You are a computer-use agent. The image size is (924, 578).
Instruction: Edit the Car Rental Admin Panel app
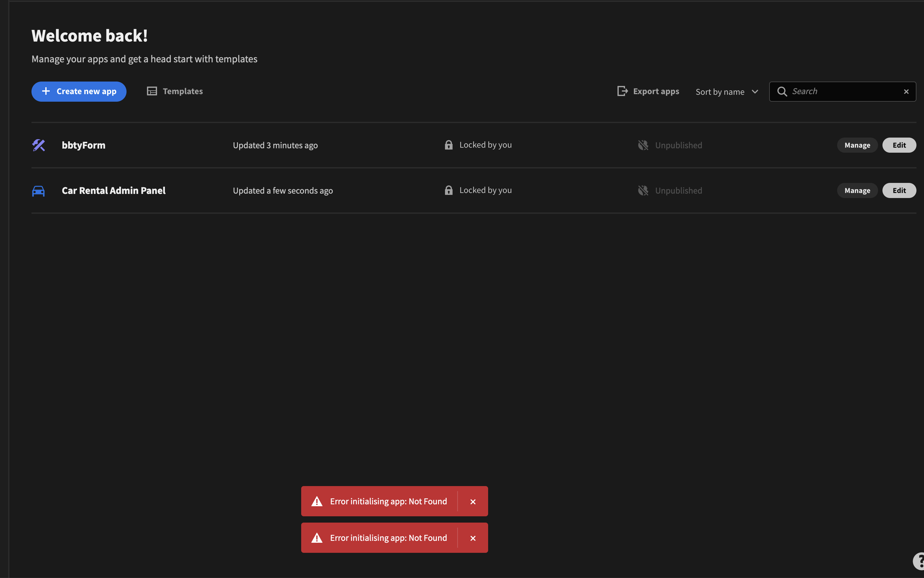tap(899, 190)
